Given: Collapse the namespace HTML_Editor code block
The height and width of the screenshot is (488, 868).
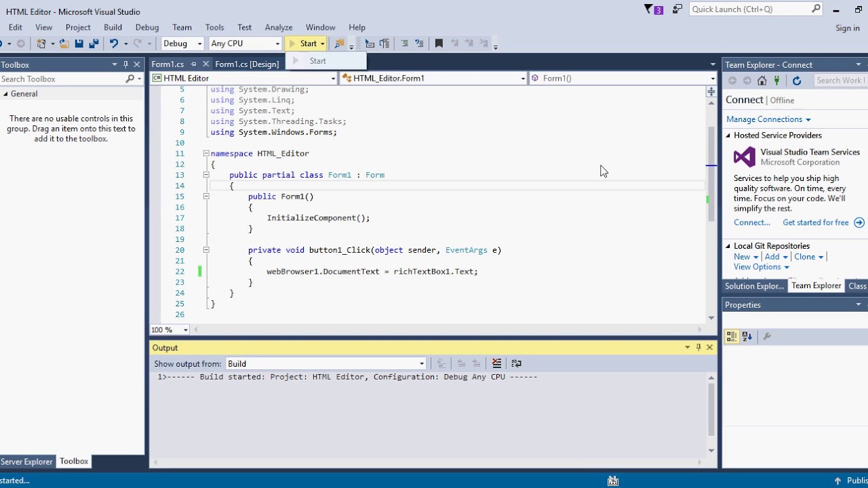Looking at the screenshot, I should coord(206,153).
